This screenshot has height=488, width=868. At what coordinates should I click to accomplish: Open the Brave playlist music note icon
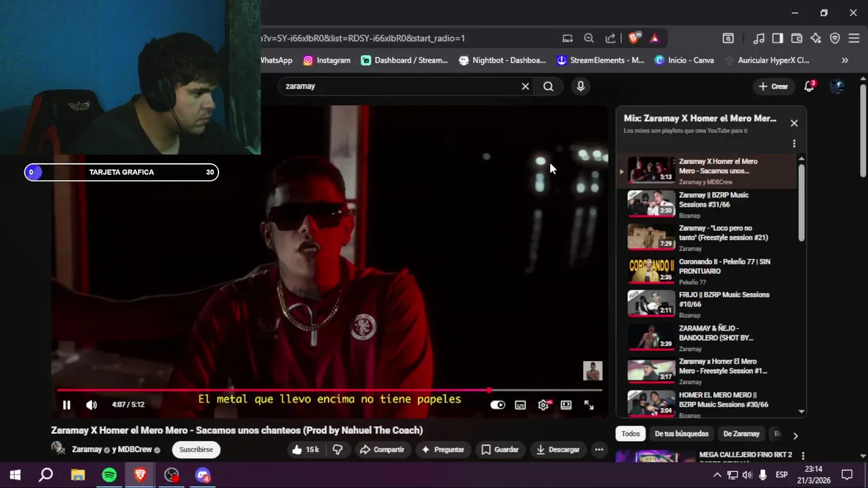759,38
